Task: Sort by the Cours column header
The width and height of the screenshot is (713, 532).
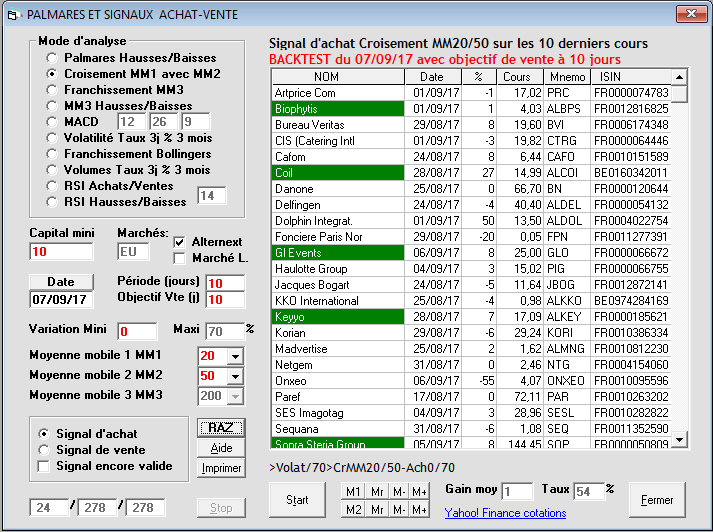Action: [520, 77]
